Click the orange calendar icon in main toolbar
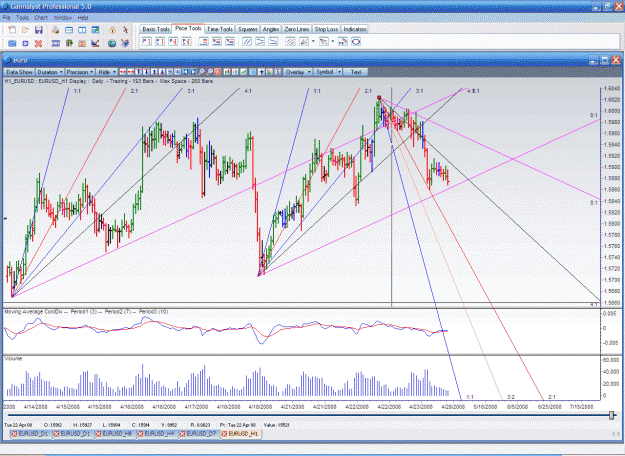This screenshot has width=625, height=456. (82, 43)
